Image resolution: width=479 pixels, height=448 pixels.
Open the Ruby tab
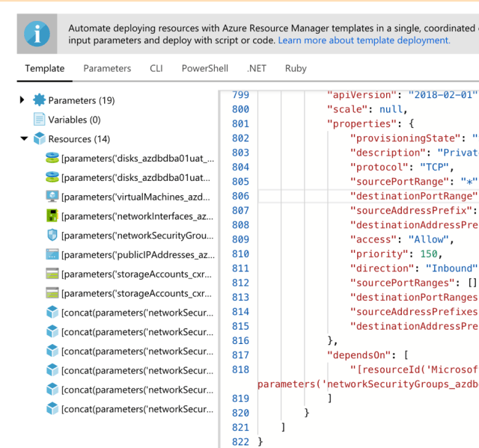coord(296,68)
